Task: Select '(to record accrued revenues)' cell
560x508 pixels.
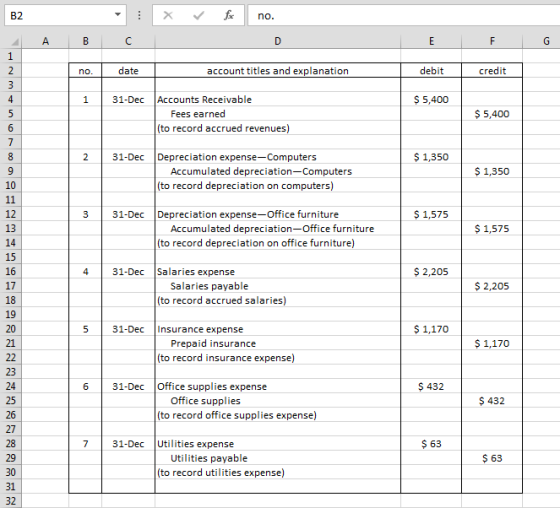Action: tap(278, 128)
